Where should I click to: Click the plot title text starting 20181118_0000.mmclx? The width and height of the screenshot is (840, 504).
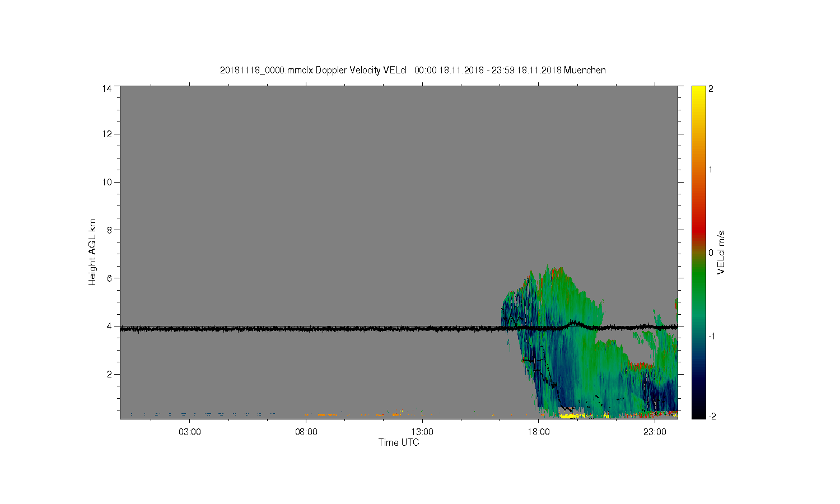click(x=413, y=70)
